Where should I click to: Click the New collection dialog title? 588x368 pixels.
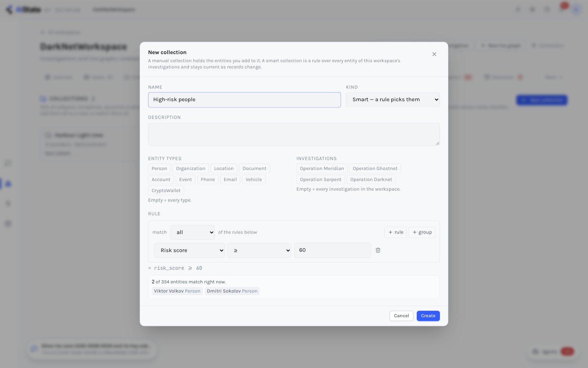167,52
